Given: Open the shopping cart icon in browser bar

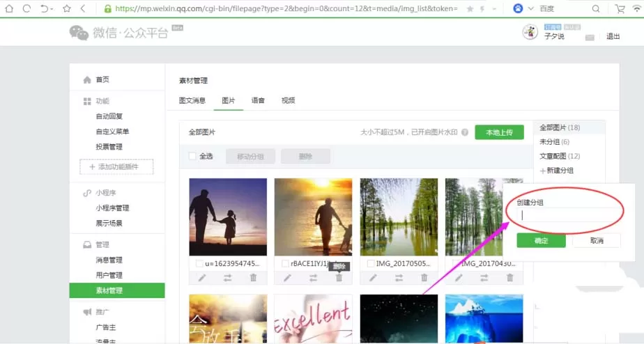Looking at the screenshot, I should pyautogui.click(x=620, y=8).
